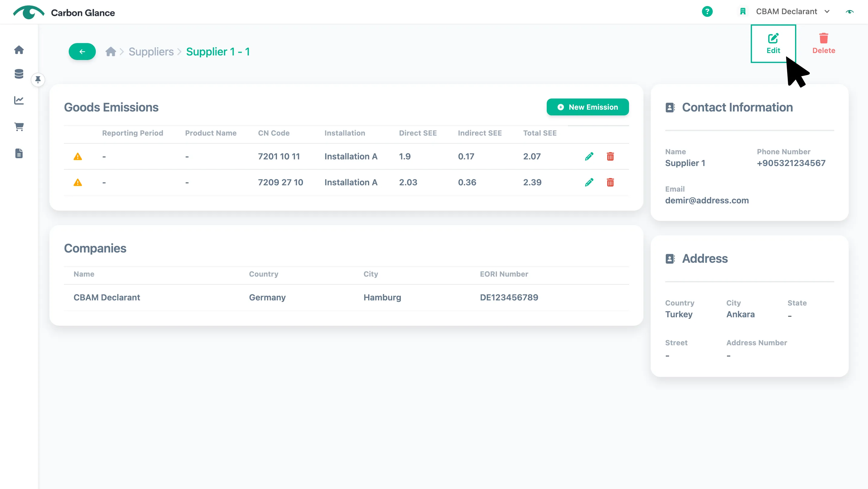Click the Carbon Glance logo
Screen dimensions: 868x489
point(64,12)
